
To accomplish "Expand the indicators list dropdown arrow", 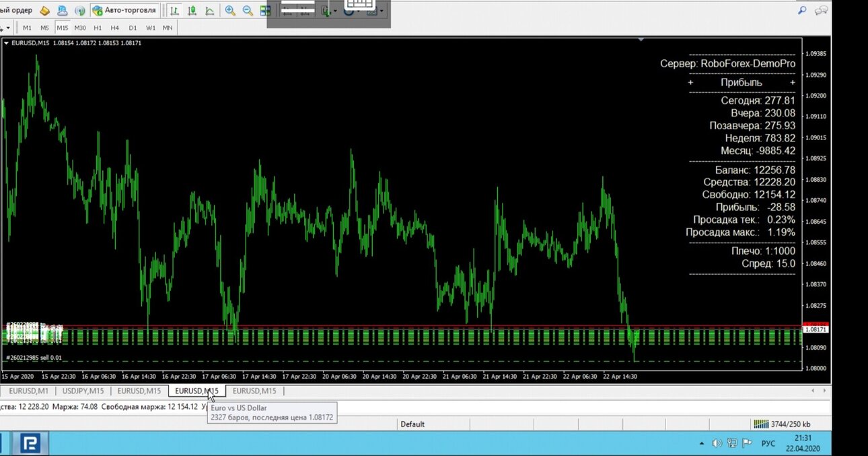I will click(336, 11).
